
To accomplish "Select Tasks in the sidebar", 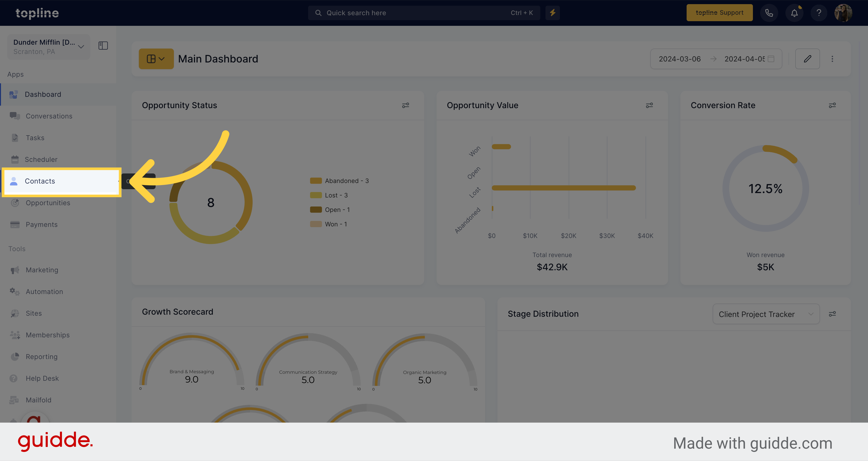I will [x=34, y=138].
